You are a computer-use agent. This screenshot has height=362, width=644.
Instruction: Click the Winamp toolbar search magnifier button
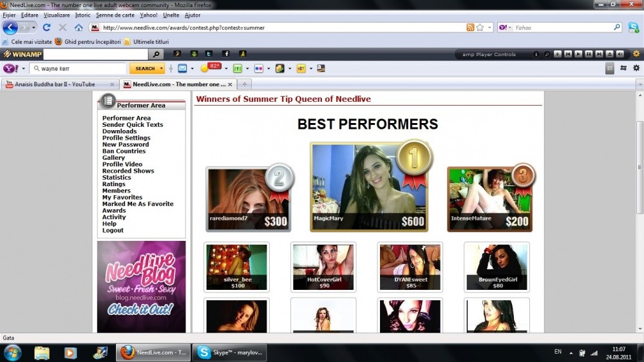156,54
